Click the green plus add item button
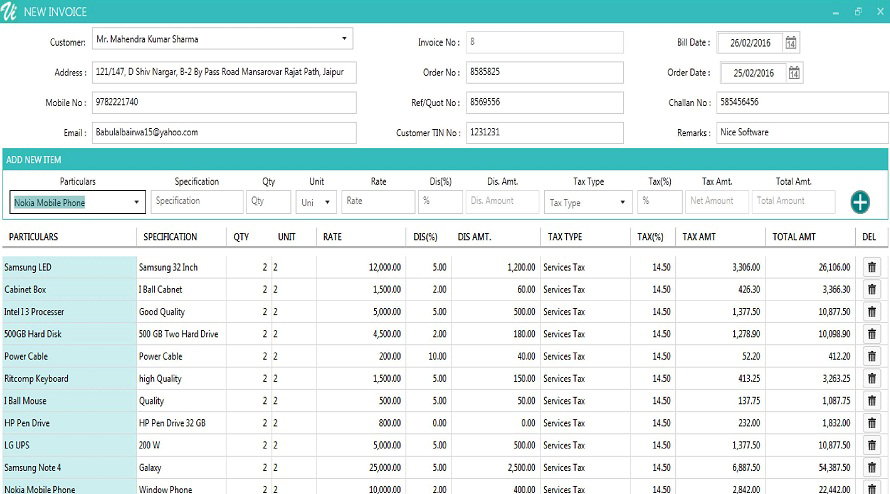This screenshot has height=494, width=890. 860,202
